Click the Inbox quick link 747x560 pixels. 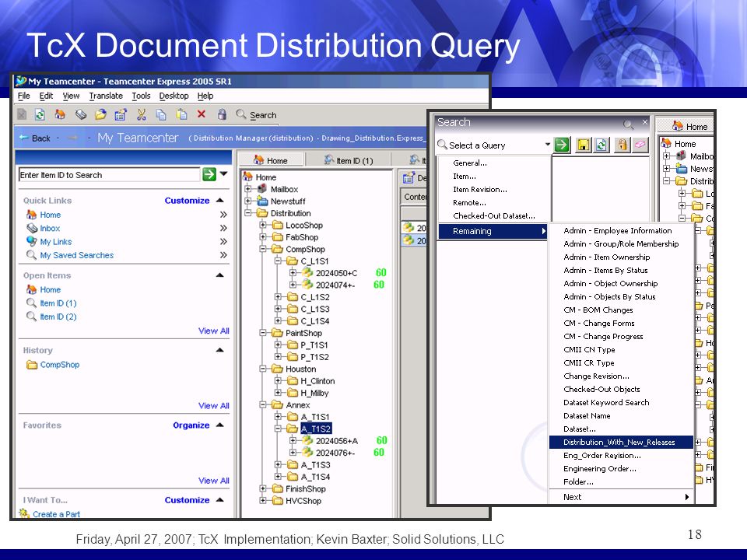(x=50, y=228)
